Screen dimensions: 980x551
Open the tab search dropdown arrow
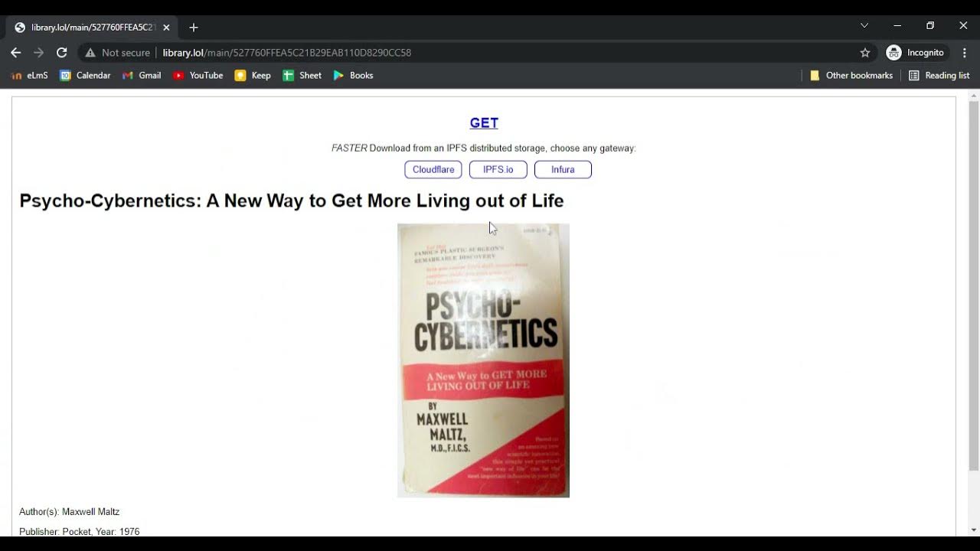click(x=864, y=25)
